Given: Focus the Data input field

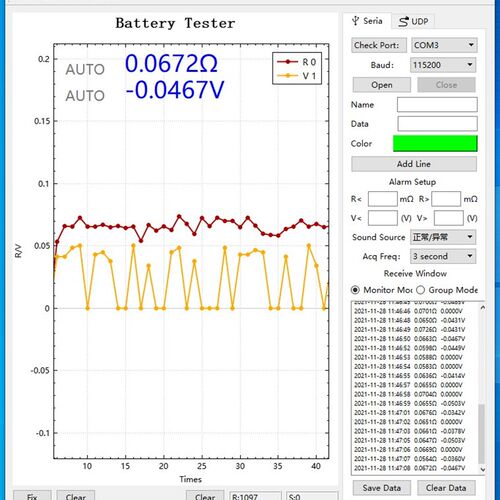Looking at the screenshot, I should (437, 124).
